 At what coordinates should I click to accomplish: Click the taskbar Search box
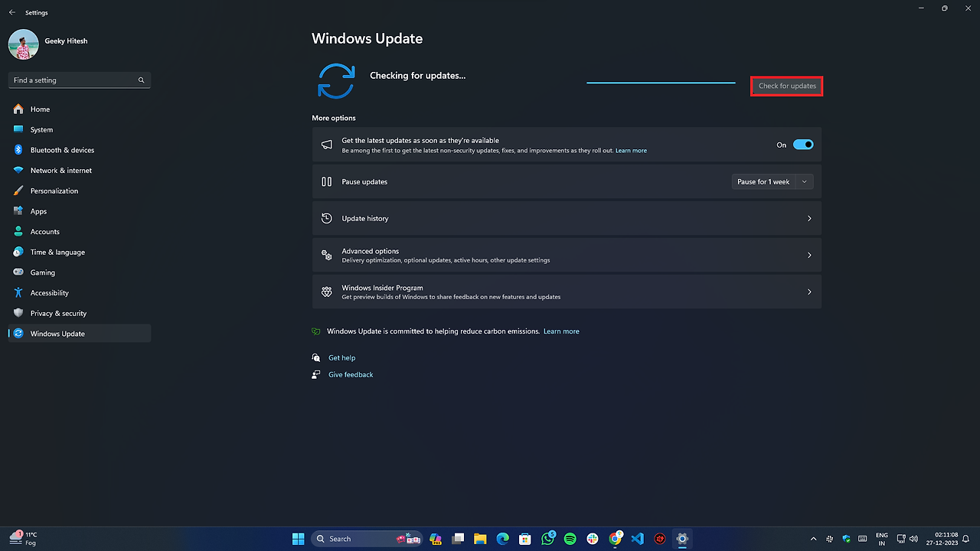(x=367, y=539)
